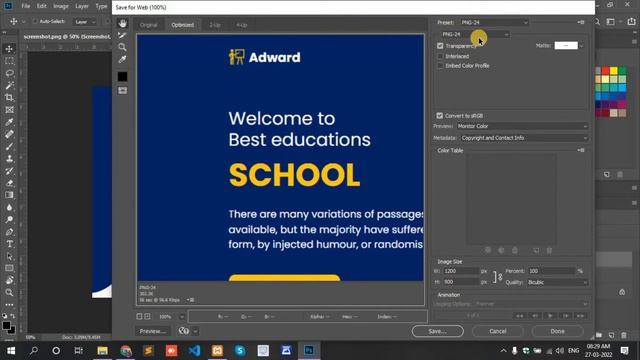Select the Brush tool
Image resolution: width=640 pixels, height=360 pixels.
click(9, 147)
